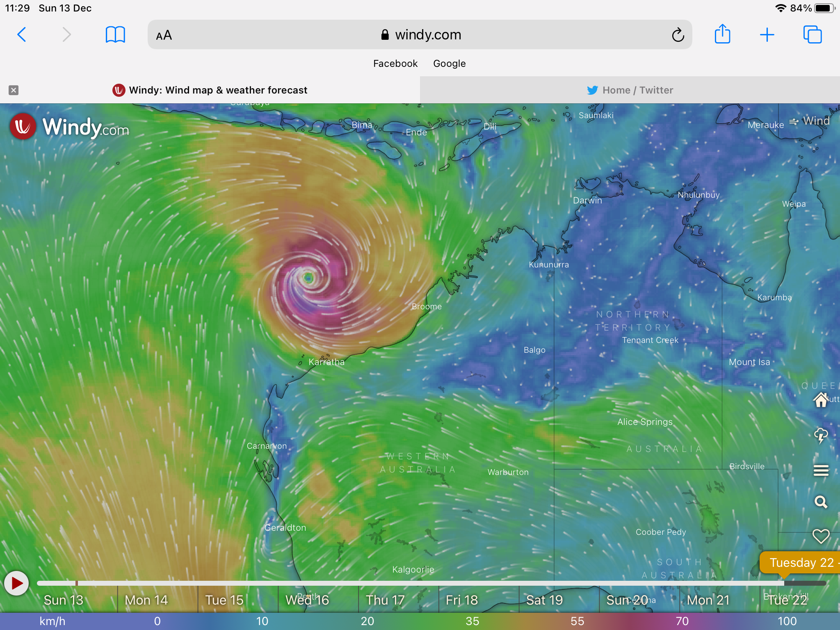This screenshot has height=630, width=840.
Task: Close the Windy browser tab
Action: [x=14, y=90]
